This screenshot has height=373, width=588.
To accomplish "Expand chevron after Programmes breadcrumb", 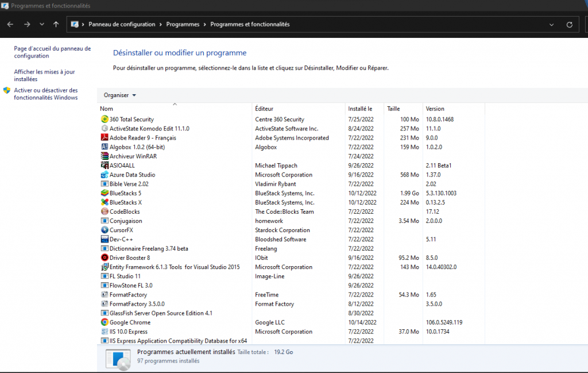I will (x=205, y=24).
